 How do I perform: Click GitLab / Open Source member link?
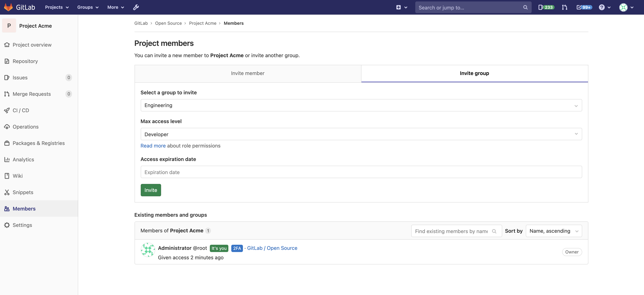272,248
